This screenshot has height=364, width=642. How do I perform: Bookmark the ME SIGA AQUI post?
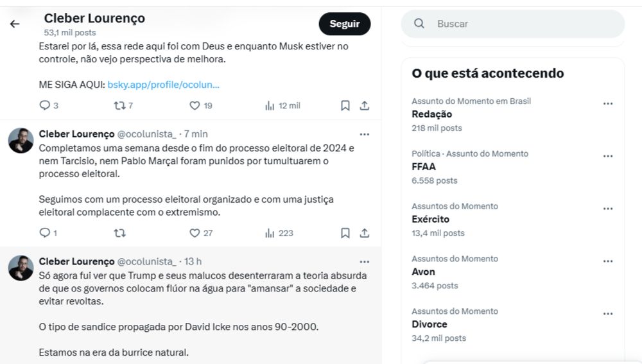coord(345,106)
